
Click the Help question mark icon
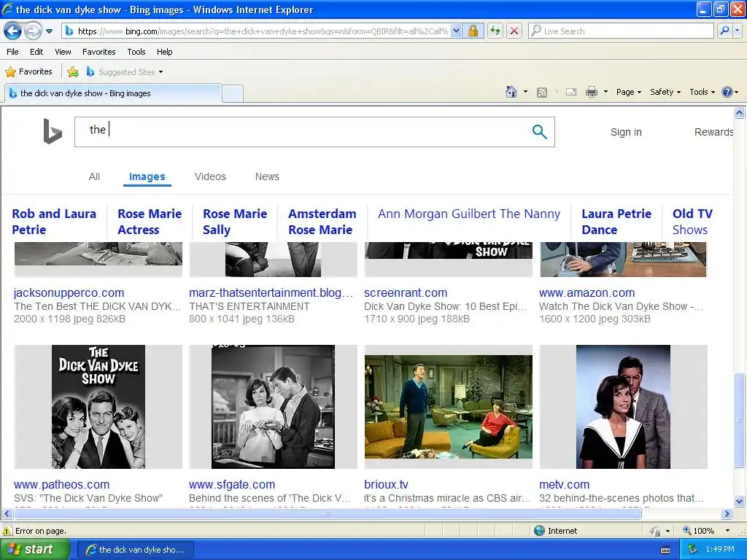727,92
